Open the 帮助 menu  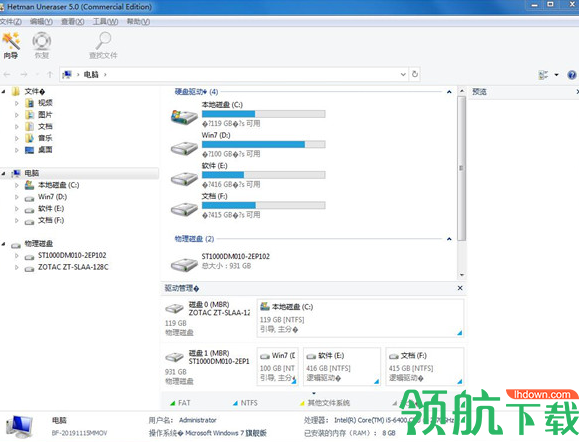click(x=138, y=22)
